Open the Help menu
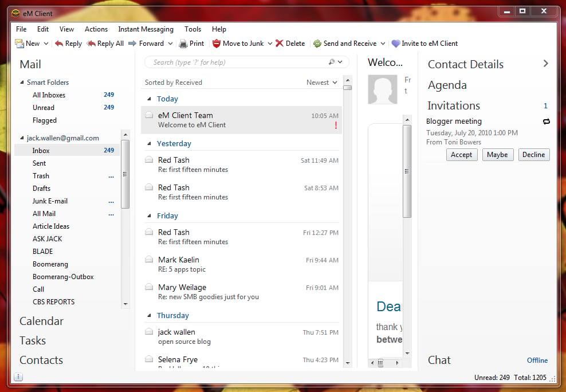Screen dimensions: 566x392 point(219,29)
